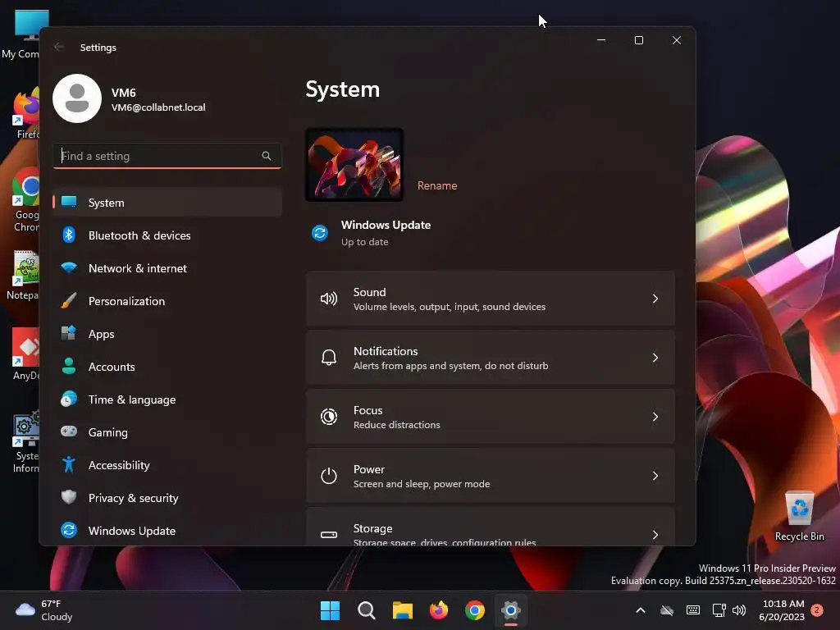Click the Focus icon on the Focus row
Image resolution: width=840 pixels, height=630 pixels.
click(329, 417)
